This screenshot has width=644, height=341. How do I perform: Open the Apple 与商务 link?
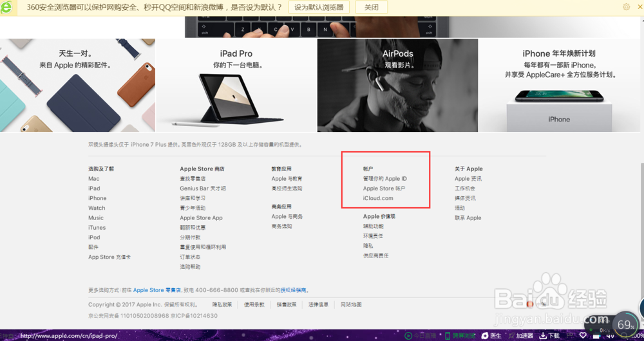(x=287, y=216)
